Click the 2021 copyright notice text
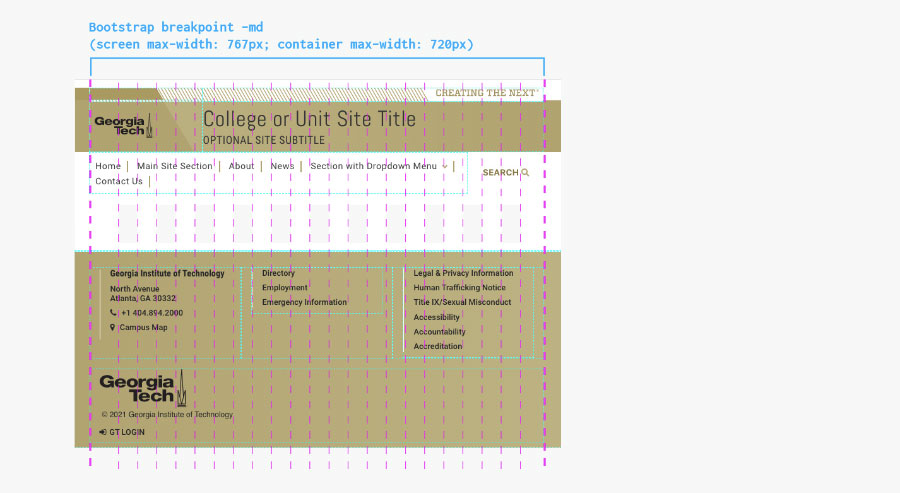Viewport: 900px width, 493px height. tap(167, 414)
